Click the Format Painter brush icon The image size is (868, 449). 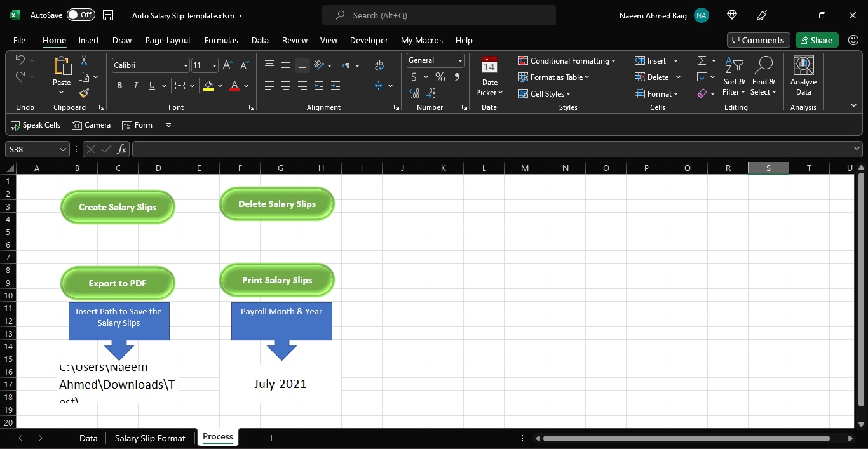tap(84, 93)
